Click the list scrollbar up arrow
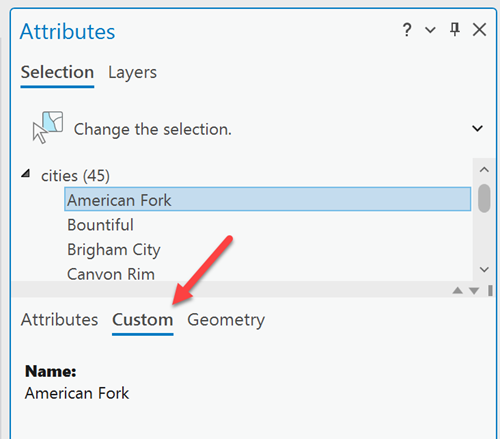 click(x=484, y=170)
